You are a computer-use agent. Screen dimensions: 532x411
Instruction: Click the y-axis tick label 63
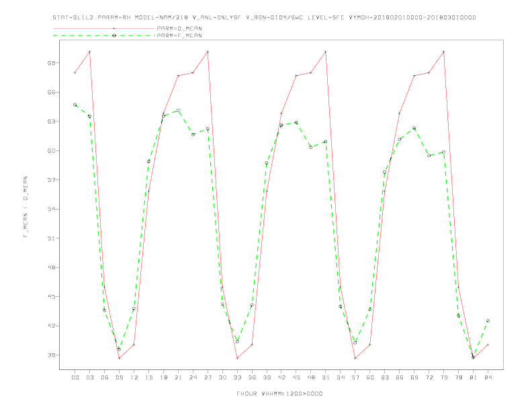pos(51,122)
